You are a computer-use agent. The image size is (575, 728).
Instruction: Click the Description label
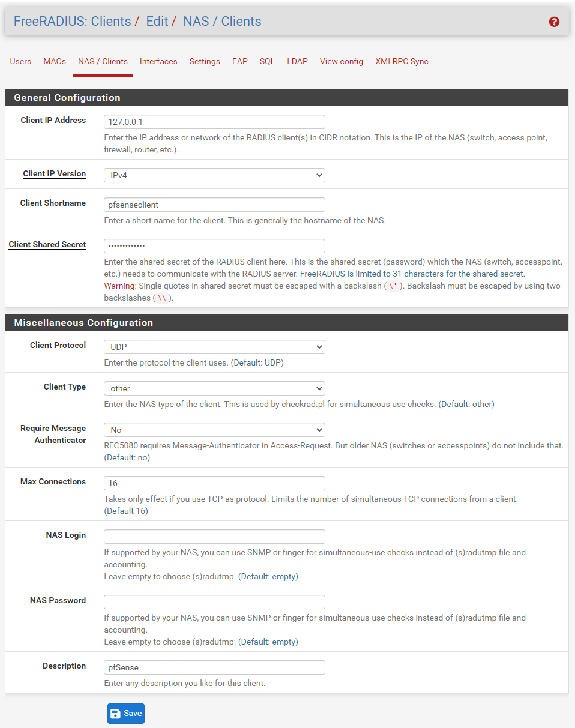[x=64, y=666]
